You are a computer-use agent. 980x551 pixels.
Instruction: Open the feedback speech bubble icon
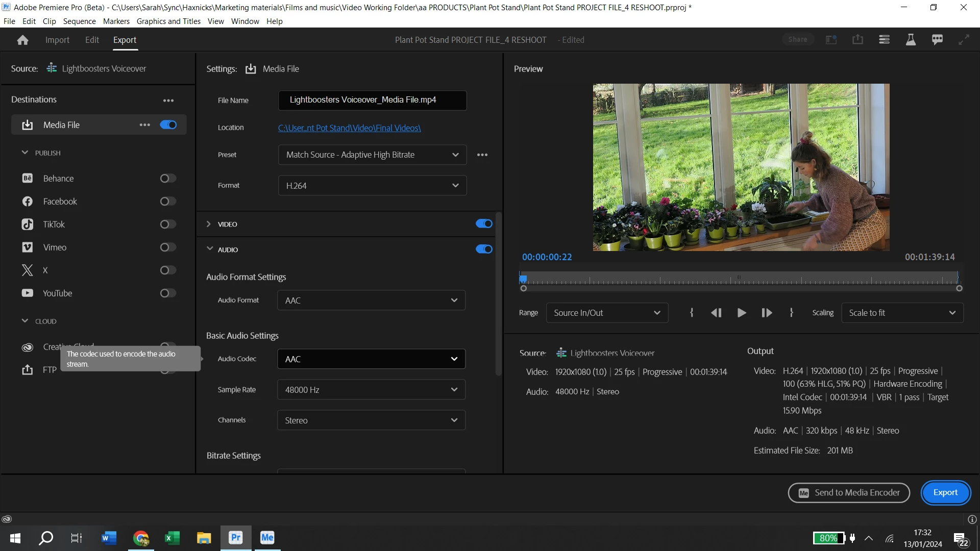(x=937, y=40)
